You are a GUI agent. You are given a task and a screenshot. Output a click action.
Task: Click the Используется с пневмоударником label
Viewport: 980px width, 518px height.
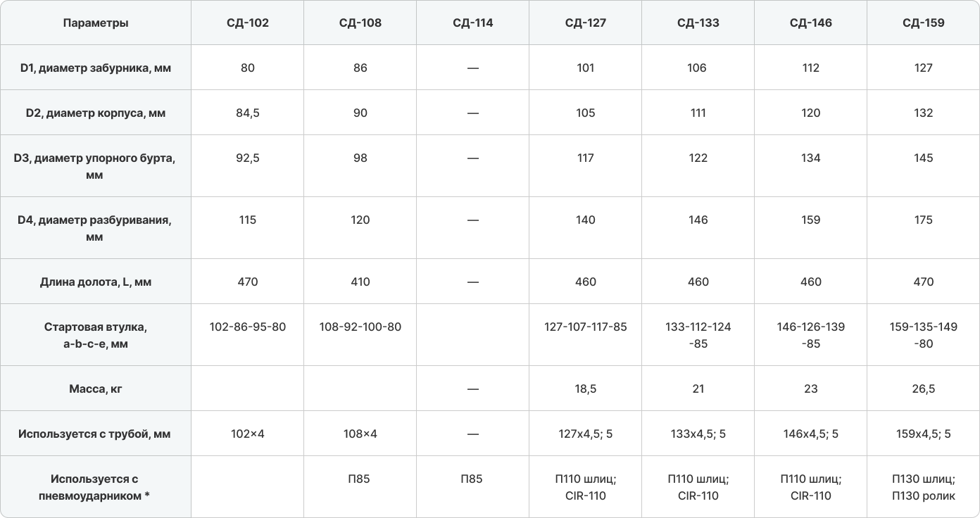(96, 487)
